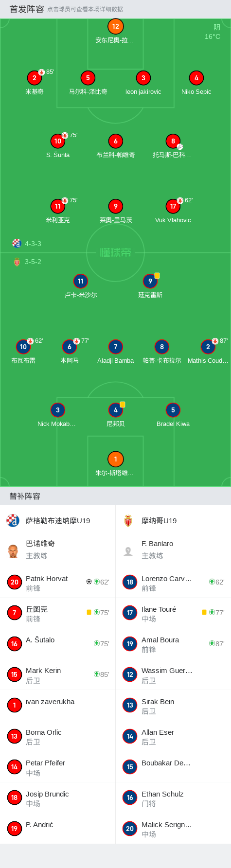This screenshot has width=231, height=868.
Task: Tap player 11 卢卡-米沙尔 blue jersey
Action: (x=81, y=281)
